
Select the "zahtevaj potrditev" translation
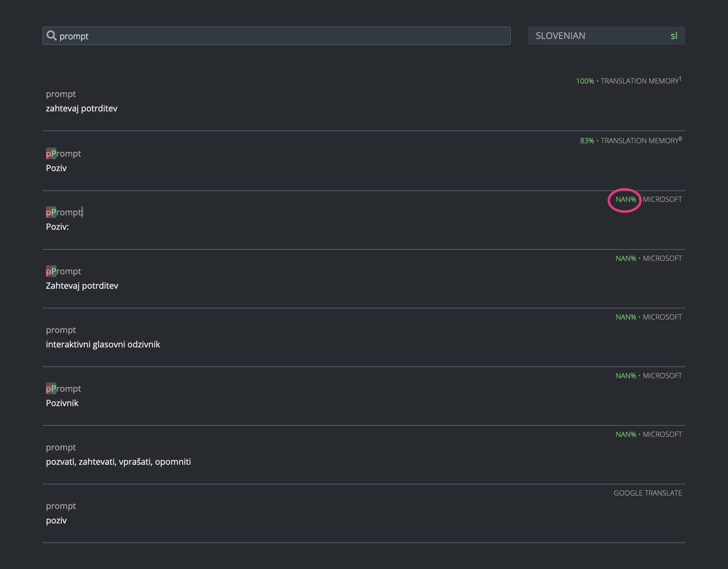[81, 108]
